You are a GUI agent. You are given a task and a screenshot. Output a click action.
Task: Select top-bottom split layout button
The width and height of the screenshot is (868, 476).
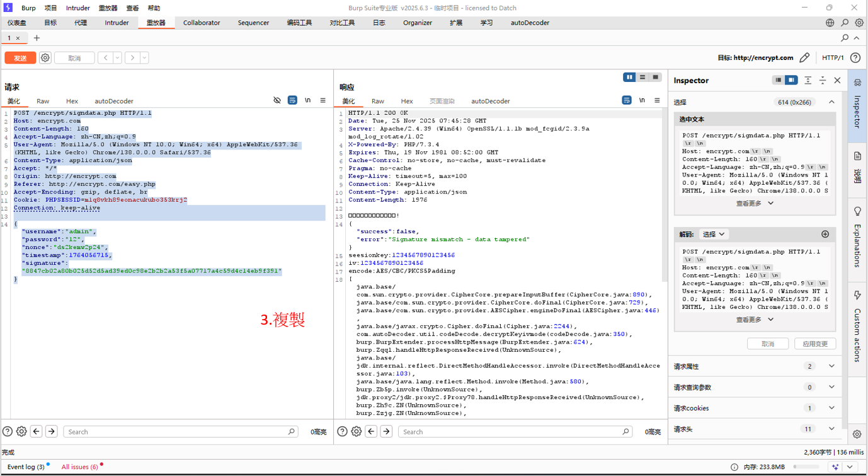[642, 77]
